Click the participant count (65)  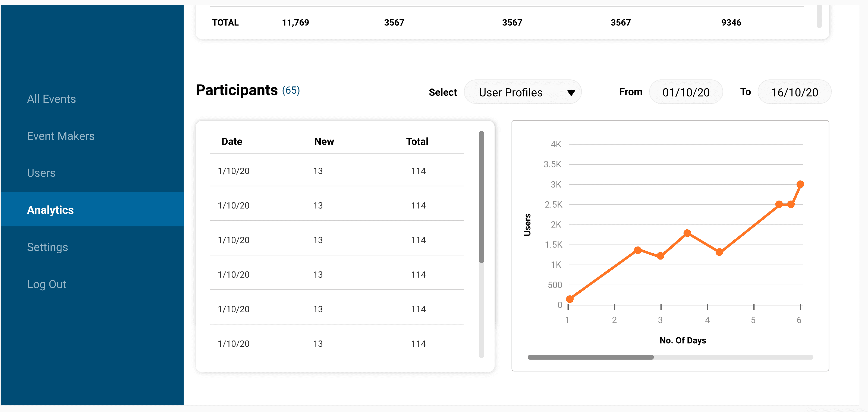click(x=291, y=90)
